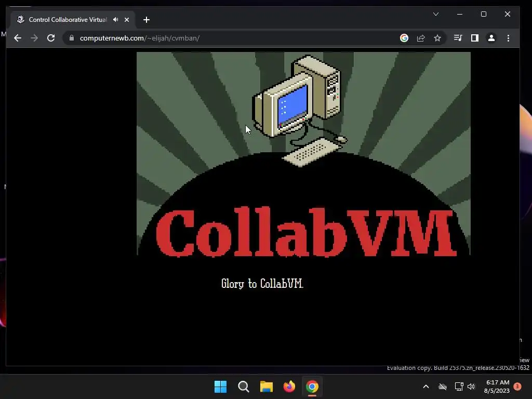
Task: Click the CollabVM banner image
Action: point(303,154)
